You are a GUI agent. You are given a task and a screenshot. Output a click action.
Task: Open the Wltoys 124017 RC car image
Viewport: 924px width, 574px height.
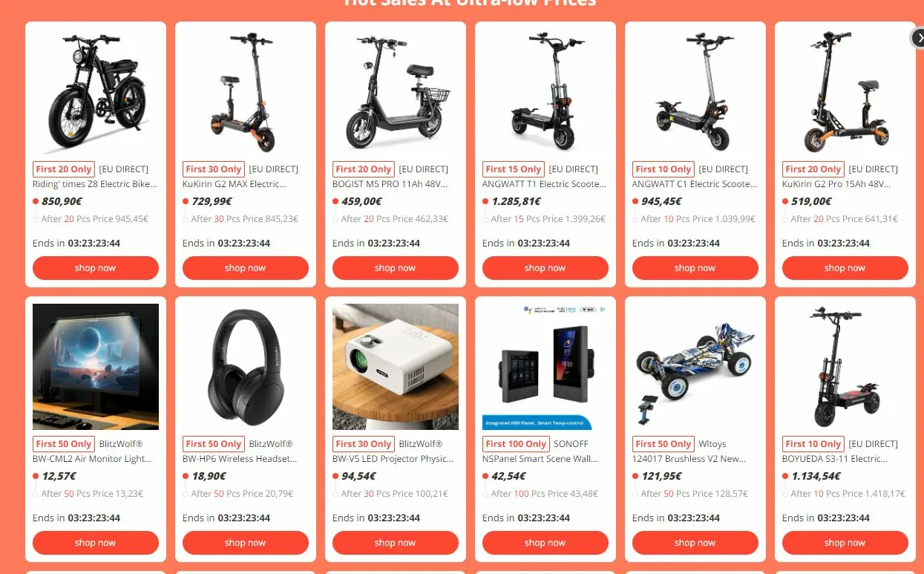pyautogui.click(x=695, y=367)
